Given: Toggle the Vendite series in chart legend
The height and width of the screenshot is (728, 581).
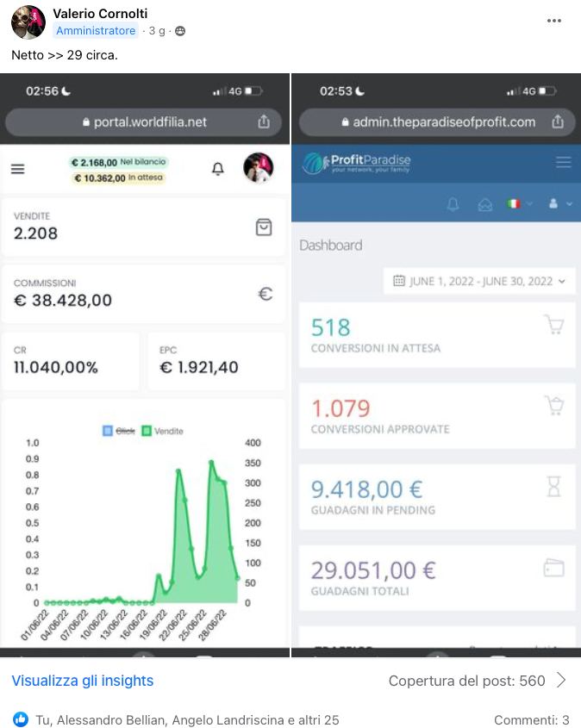Looking at the screenshot, I should (x=162, y=431).
